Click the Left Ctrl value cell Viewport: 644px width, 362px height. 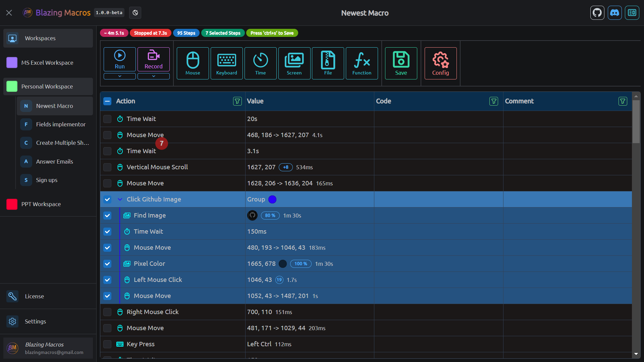pyautogui.click(x=310, y=344)
